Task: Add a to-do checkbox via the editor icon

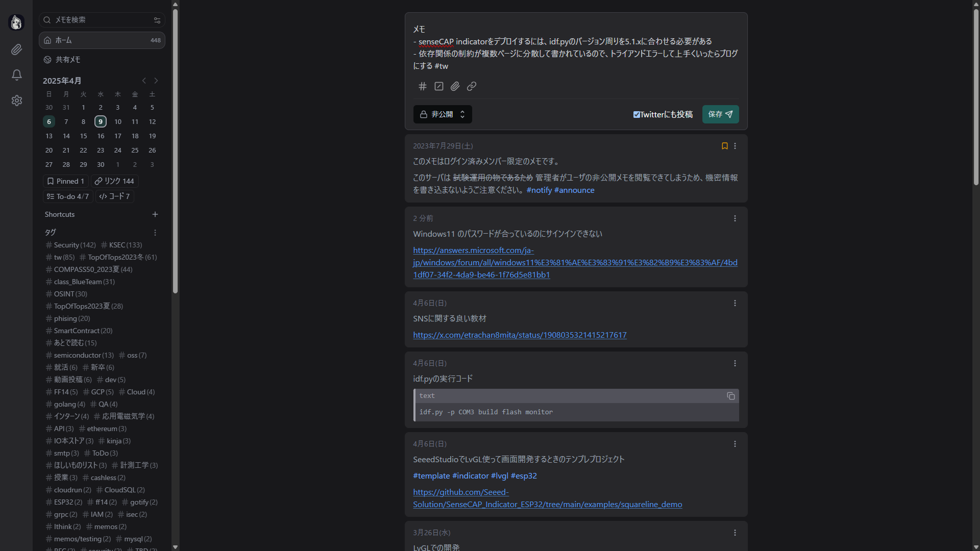Action: point(438,86)
